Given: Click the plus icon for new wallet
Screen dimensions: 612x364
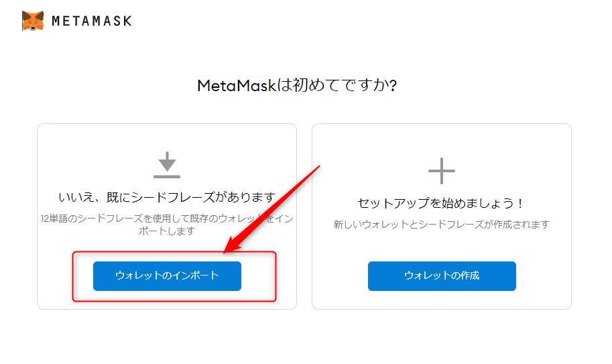Looking at the screenshot, I should point(442,170).
